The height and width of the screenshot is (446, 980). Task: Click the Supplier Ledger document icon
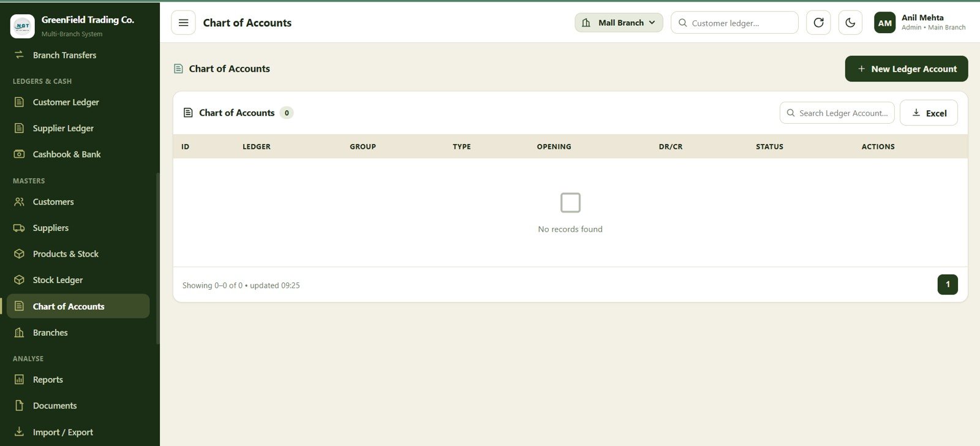[x=19, y=128]
